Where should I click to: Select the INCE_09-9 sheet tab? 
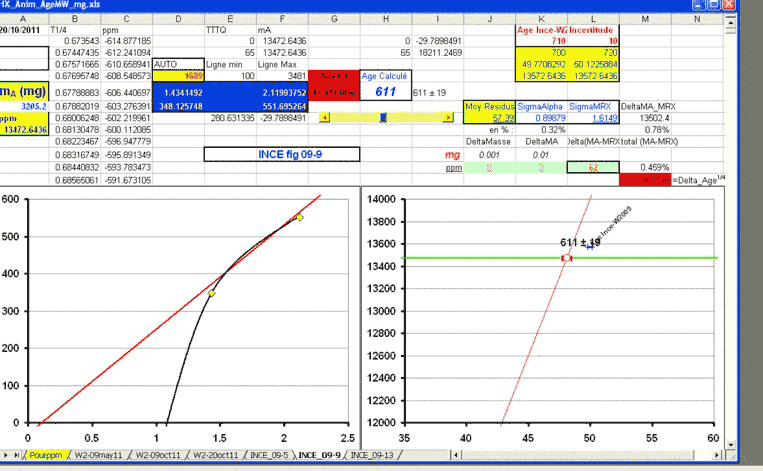(319, 455)
